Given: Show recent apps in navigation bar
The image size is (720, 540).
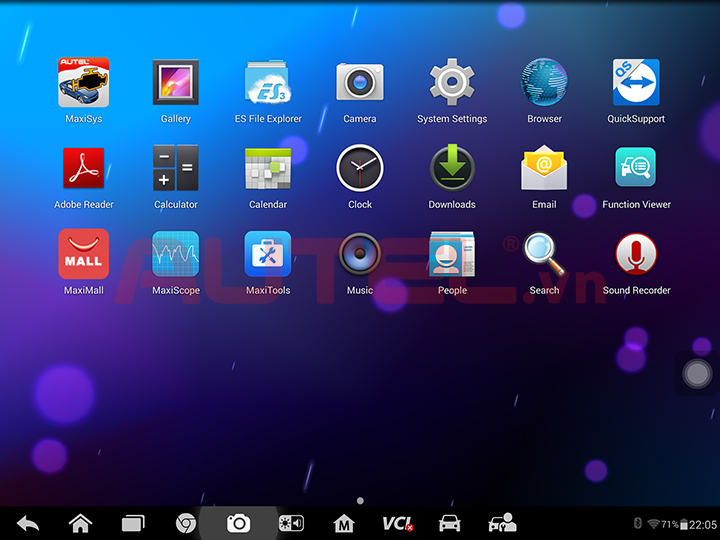Looking at the screenshot, I should (x=133, y=523).
